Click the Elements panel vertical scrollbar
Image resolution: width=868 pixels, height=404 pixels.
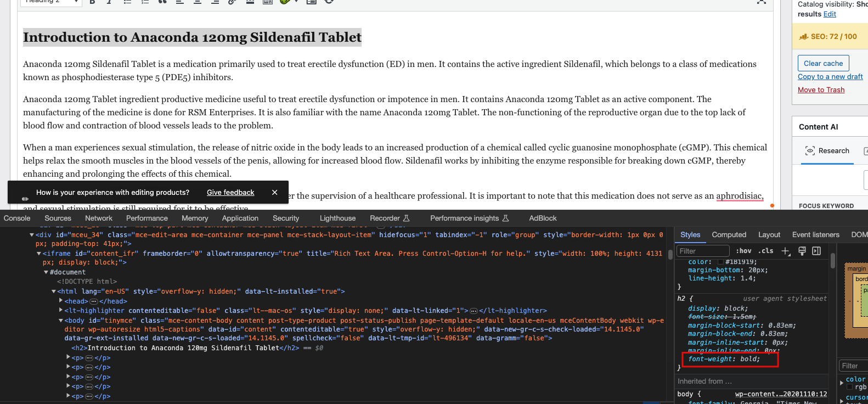pyautogui.click(x=669, y=254)
